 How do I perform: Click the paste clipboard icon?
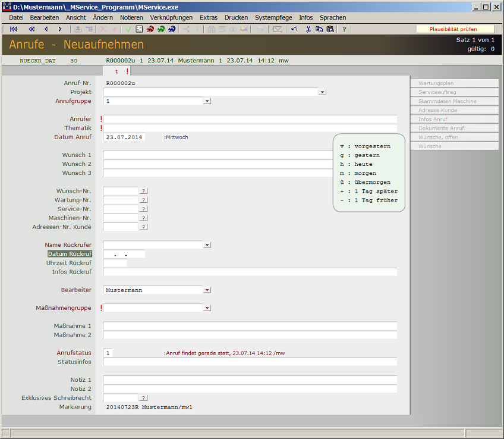tap(330, 29)
